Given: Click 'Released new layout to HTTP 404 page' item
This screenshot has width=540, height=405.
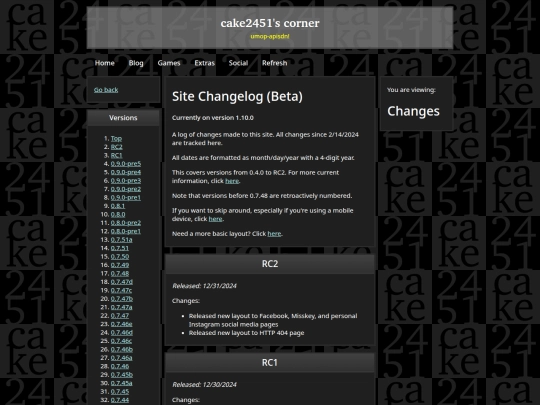Looking at the screenshot, I should tap(247, 333).
